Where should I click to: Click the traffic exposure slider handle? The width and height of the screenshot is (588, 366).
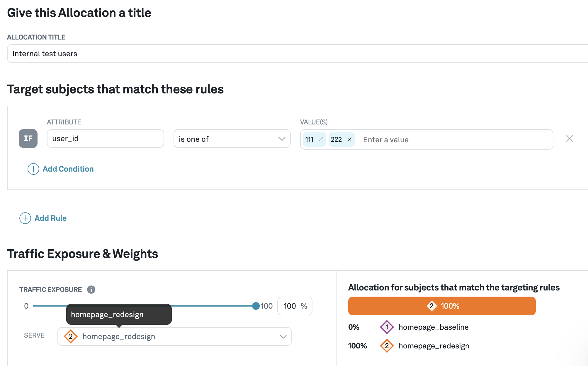point(256,306)
